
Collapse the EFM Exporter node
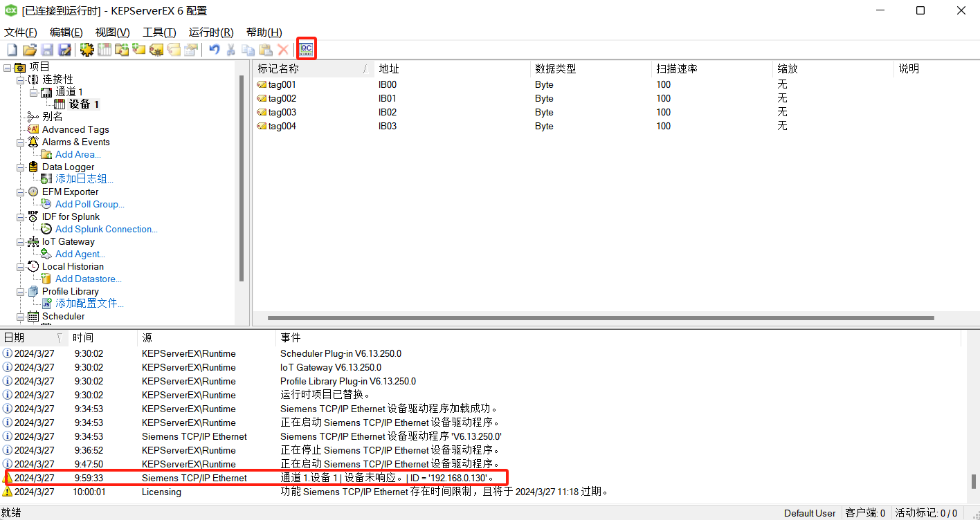tap(20, 192)
